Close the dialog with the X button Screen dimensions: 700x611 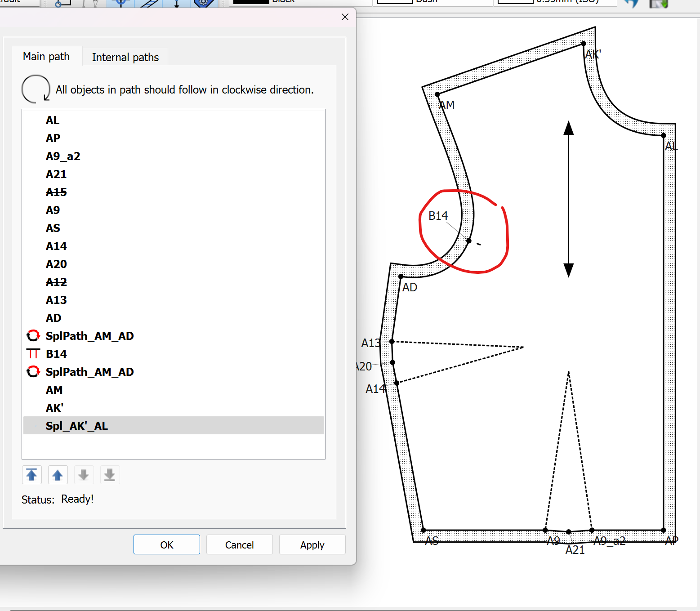[345, 17]
